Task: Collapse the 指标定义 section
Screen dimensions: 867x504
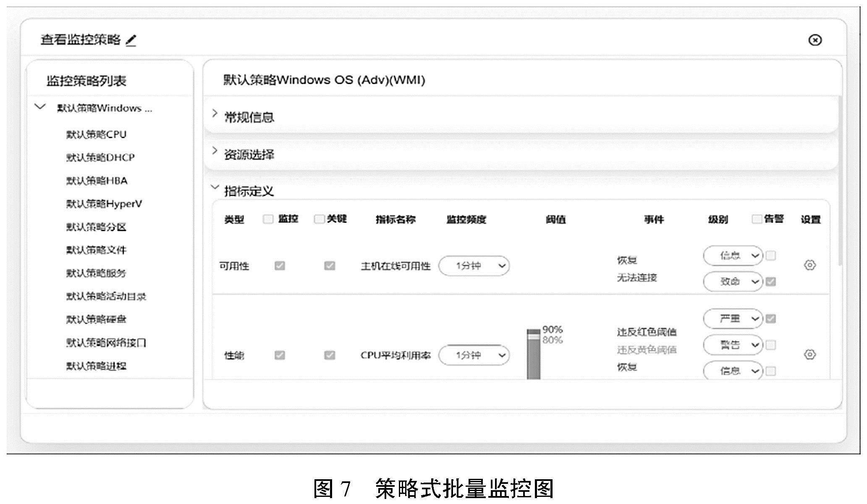Action: [215, 188]
